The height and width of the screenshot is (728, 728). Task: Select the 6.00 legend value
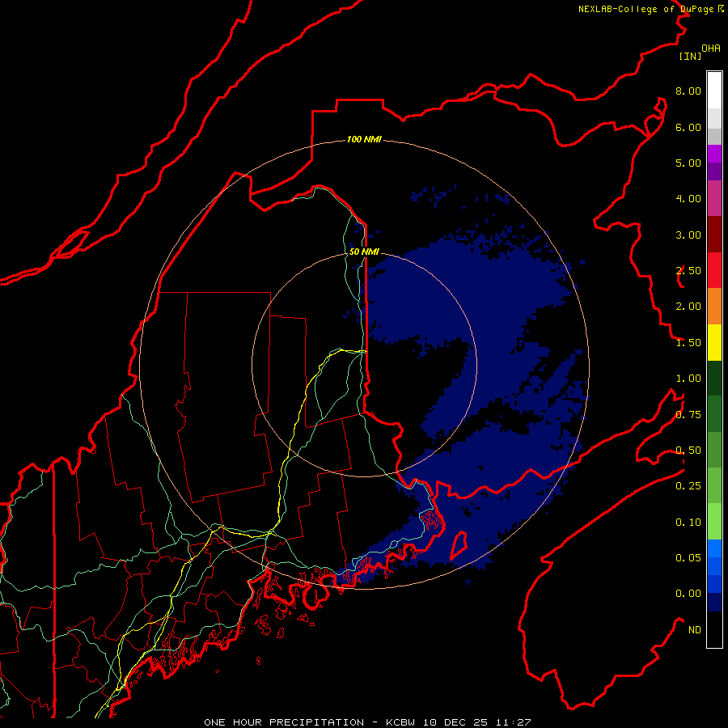(x=688, y=127)
